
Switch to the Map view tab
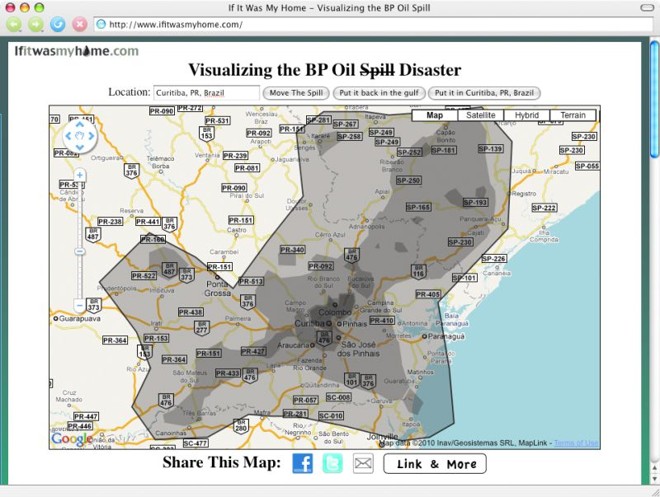pyautogui.click(x=434, y=115)
